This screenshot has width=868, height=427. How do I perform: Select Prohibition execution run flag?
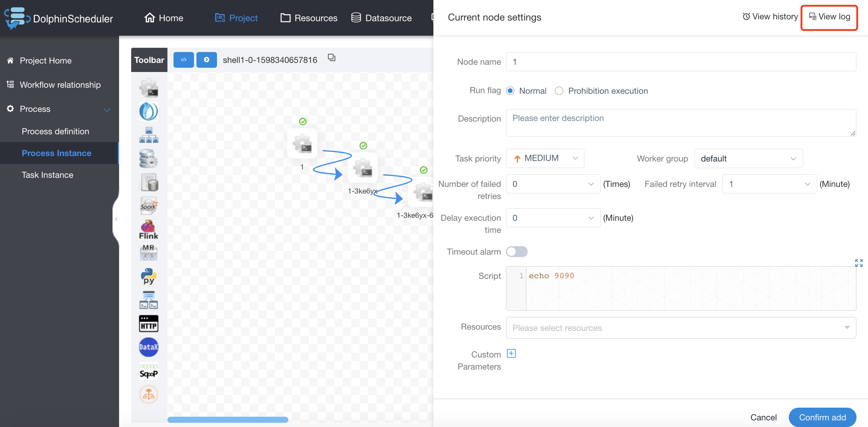pyautogui.click(x=559, y=91)
